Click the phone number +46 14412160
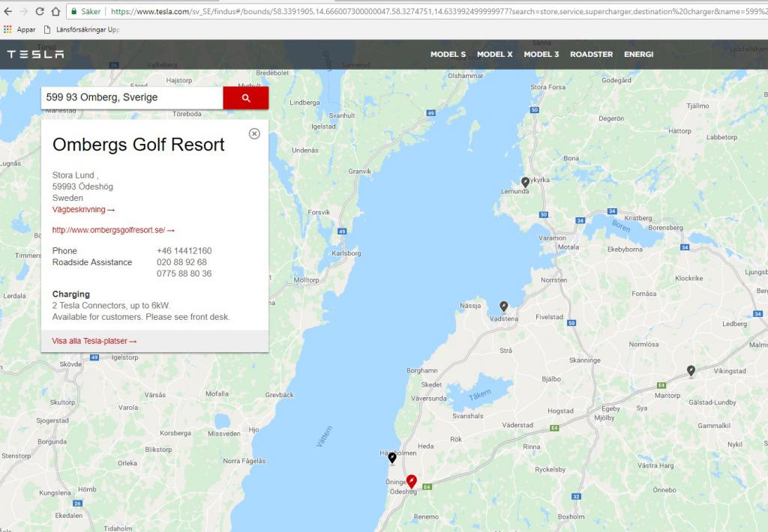 pos(184,250)
